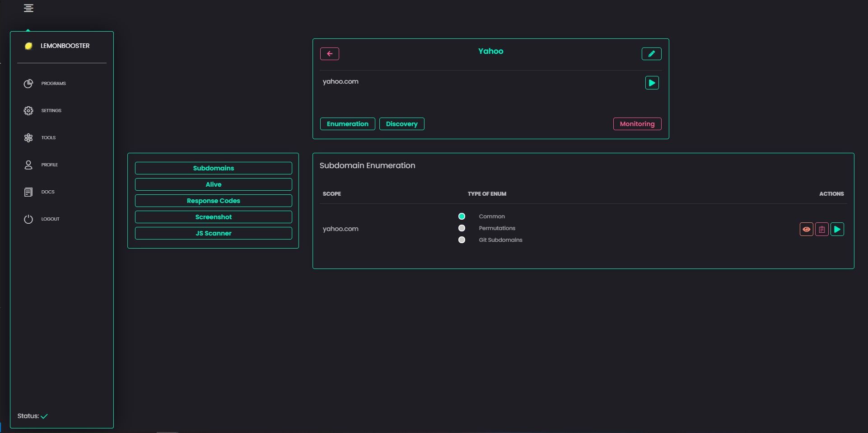Edit the Yahoo program with the pencil icon
The height and width of the screenshot is (433, 868).
(652, 54)
